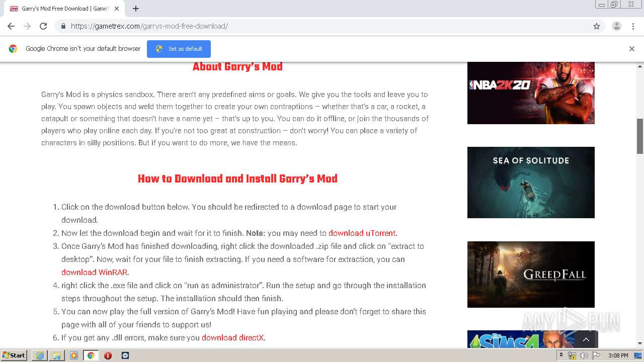644x362 pixels.
Task: Follow the download uTorrent link
Action: pyautogui.click(x=362, y=233)
